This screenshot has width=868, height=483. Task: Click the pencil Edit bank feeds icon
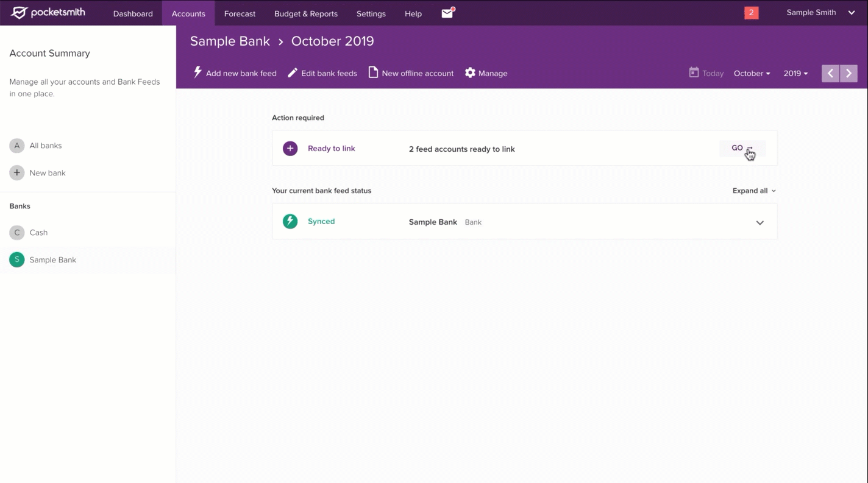(293, 73)
